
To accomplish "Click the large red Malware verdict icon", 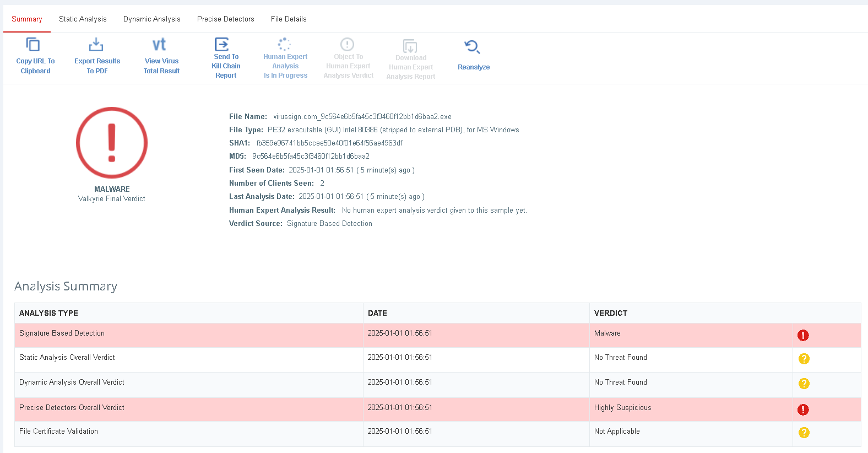I will [112, 143].
